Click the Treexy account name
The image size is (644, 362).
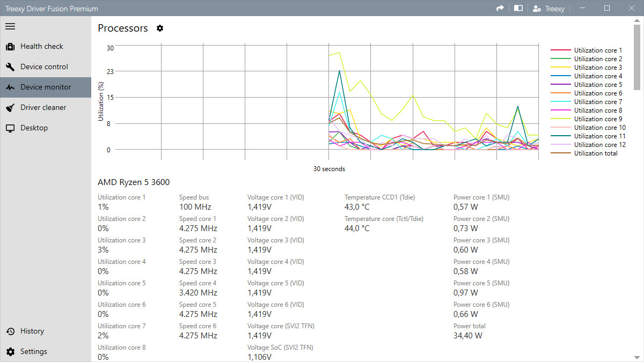(555, 9)
